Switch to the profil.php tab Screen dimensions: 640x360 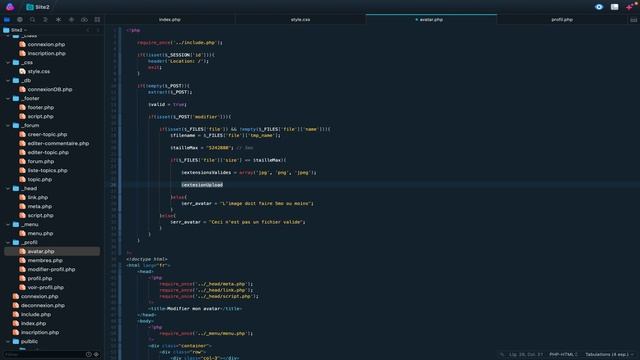pyautogui.click(x=562, y=20)
